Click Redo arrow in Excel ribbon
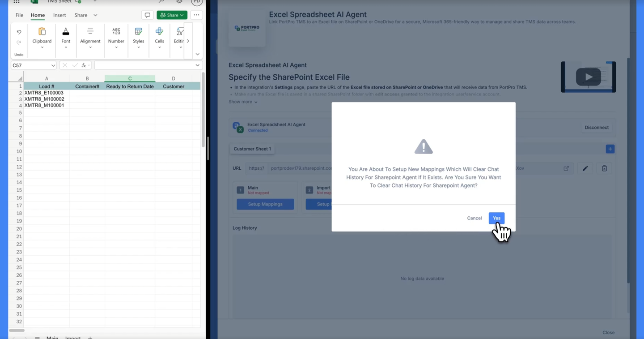The image size is (644, 339). [19, 43]
